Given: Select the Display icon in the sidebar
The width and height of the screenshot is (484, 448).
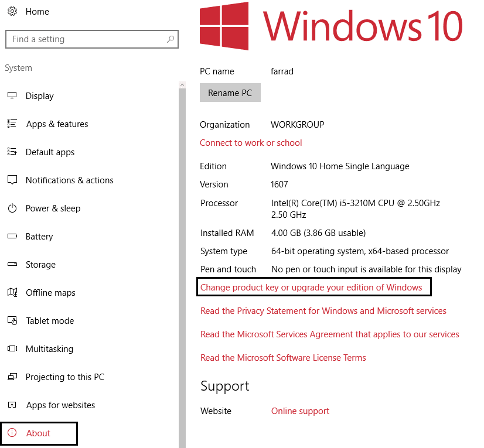Looking at the screenshot, I should click(x=12, y=95).
